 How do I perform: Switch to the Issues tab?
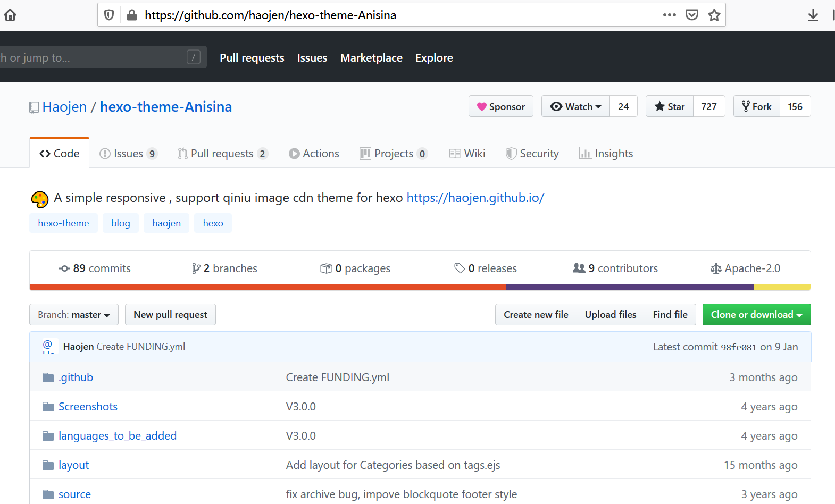(x=128, y=154)
